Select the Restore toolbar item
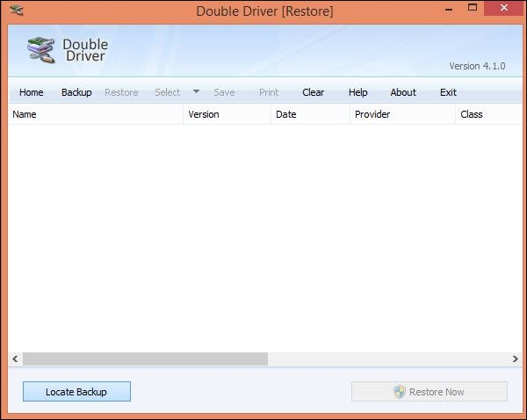Image resolution: width=527 pixels, height=420 pixels. (121, 92)
